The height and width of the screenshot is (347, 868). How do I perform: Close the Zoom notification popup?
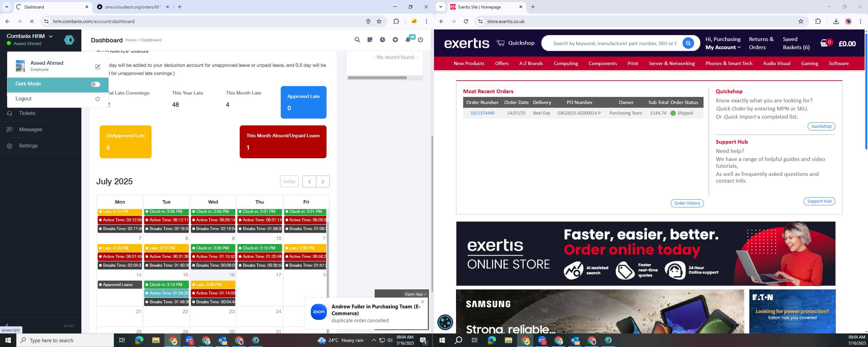point(422,302)
